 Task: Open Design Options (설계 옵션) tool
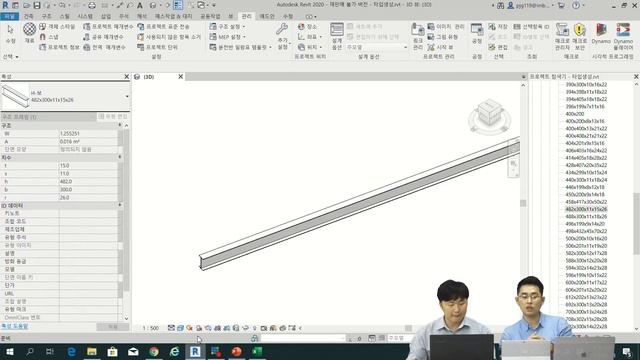pos(337,36)
